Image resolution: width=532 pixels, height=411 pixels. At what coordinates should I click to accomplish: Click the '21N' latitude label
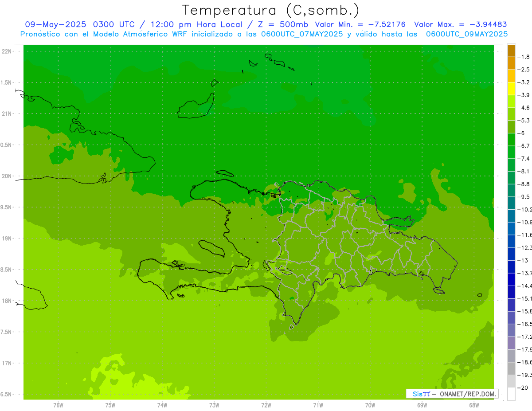(x=7, y=114)
